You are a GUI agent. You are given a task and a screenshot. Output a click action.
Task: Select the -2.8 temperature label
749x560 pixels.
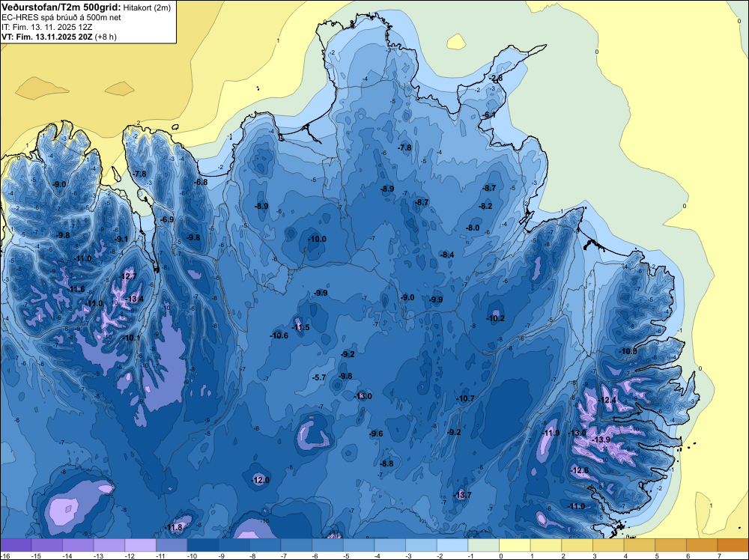[x=496, y=78]
